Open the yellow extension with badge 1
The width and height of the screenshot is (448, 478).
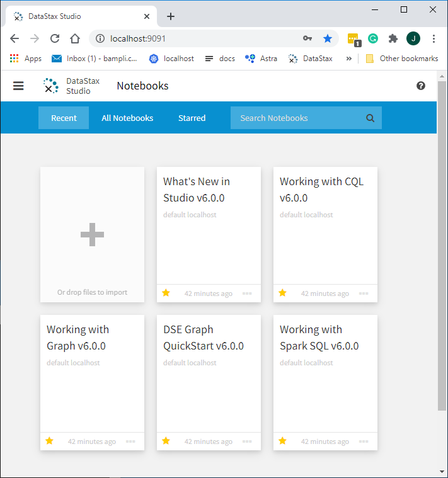353,39
